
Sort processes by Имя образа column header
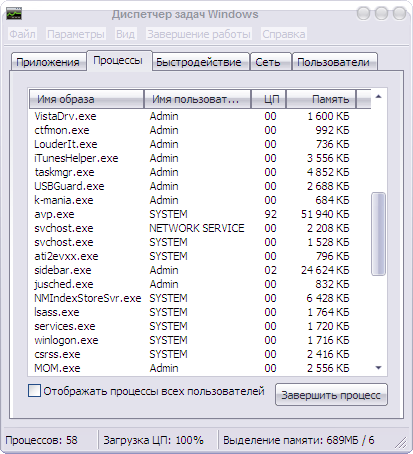click(87, 99)
